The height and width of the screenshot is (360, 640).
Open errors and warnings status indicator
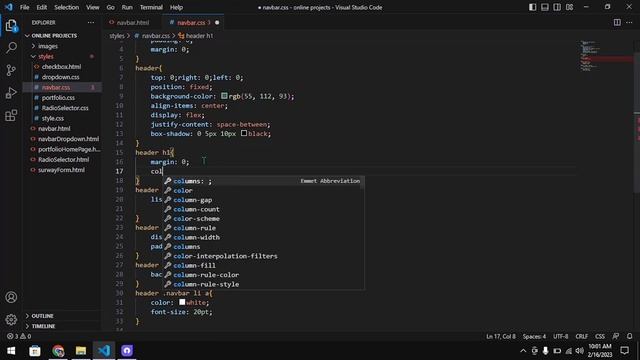pyautogui.click(x=19, y=336)
